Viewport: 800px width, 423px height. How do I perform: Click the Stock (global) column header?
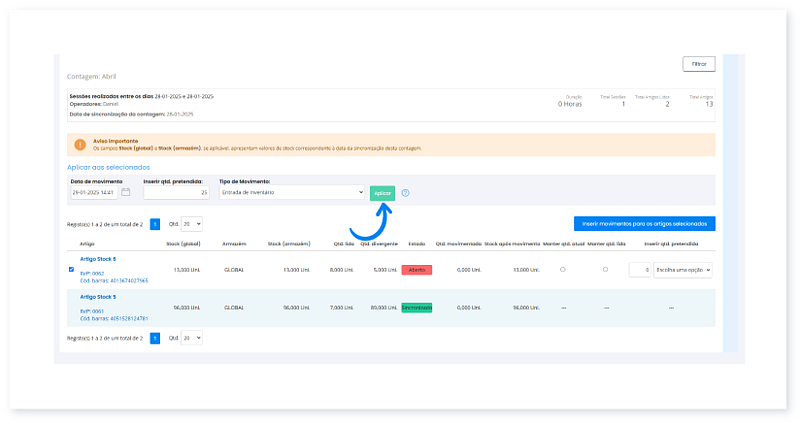click(183, 244)
